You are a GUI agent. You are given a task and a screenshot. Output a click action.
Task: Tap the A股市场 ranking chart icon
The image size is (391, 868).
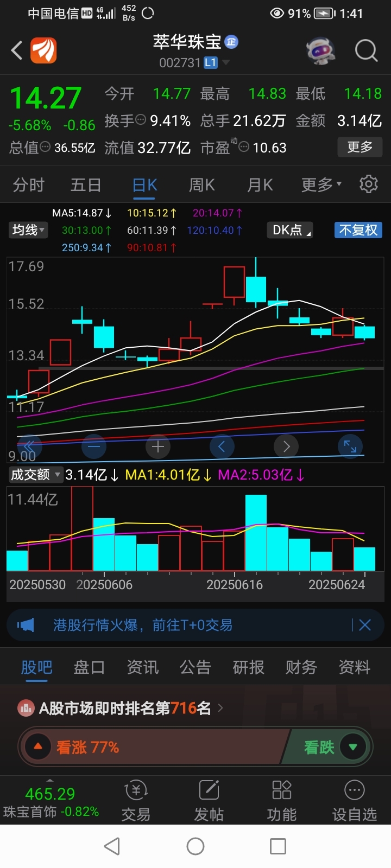[x=26, y=708]
